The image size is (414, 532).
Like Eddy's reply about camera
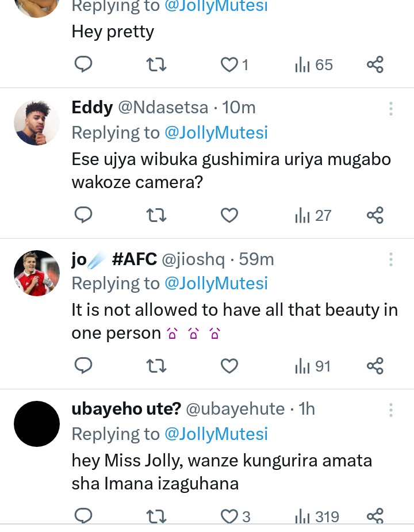click(229, 215)
